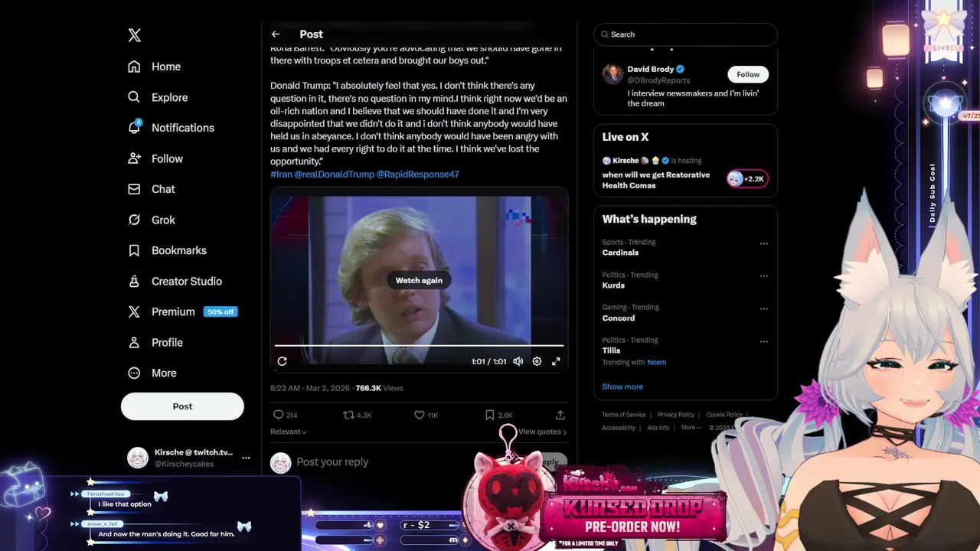Open the +2.2K live listeners badge
980x551 pixels.
746,179
